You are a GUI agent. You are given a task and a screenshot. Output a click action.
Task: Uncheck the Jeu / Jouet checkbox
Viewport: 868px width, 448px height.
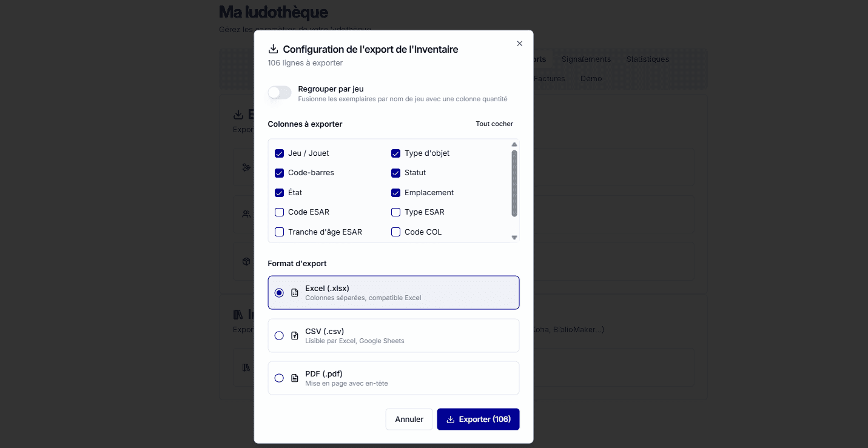tap(279, 153)
